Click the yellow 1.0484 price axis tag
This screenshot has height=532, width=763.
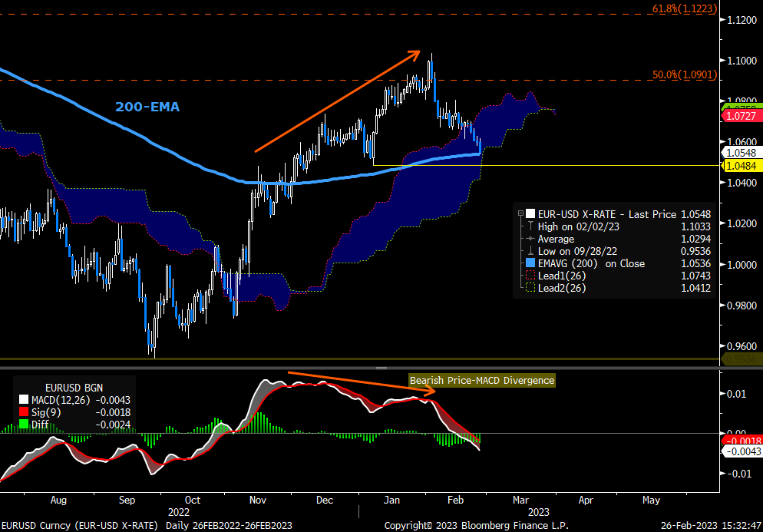pyautogui.click(x=740, y=165)
